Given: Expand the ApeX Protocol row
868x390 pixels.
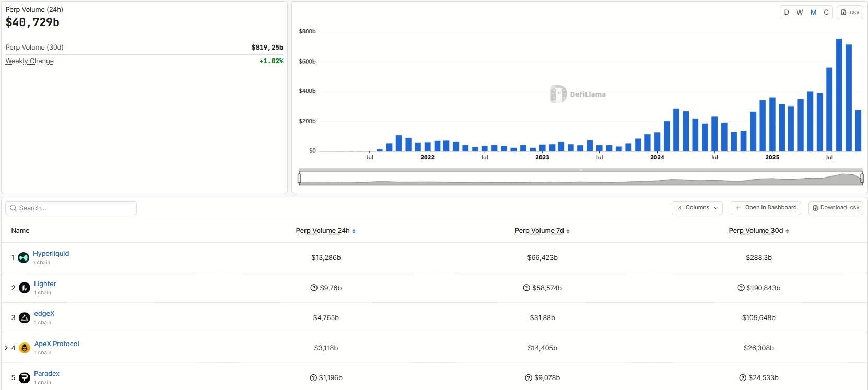Looking at the screenshot, I should (6, 348).
